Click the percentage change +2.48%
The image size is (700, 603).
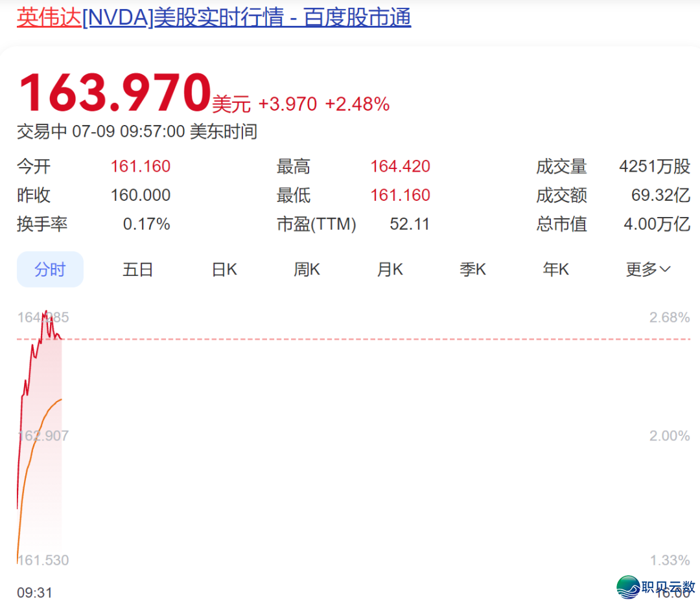(x=357, y=104)
